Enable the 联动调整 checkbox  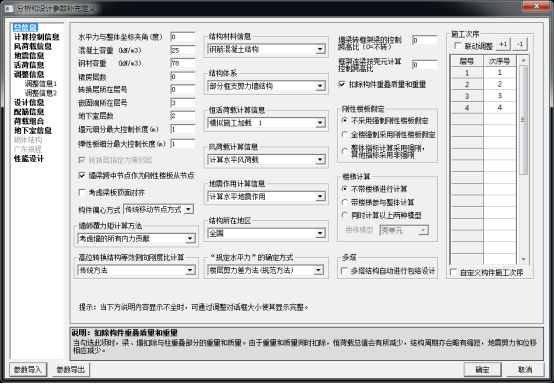point(458,46)
